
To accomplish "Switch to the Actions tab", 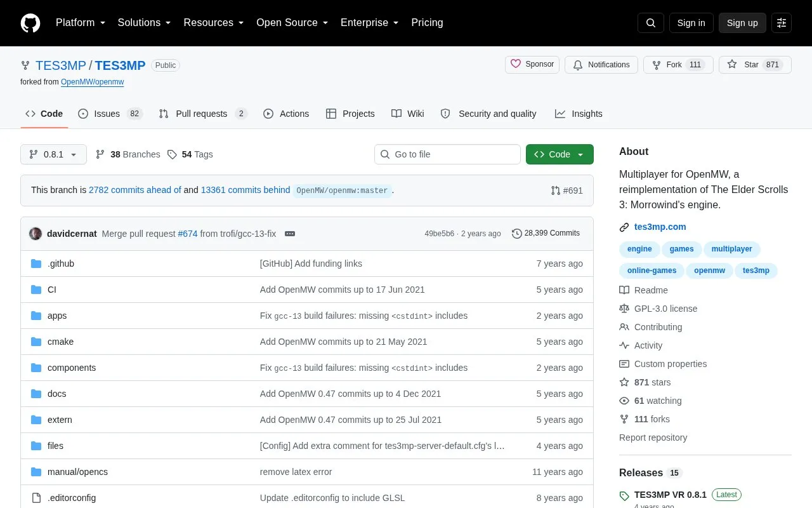I will point(286,114).
